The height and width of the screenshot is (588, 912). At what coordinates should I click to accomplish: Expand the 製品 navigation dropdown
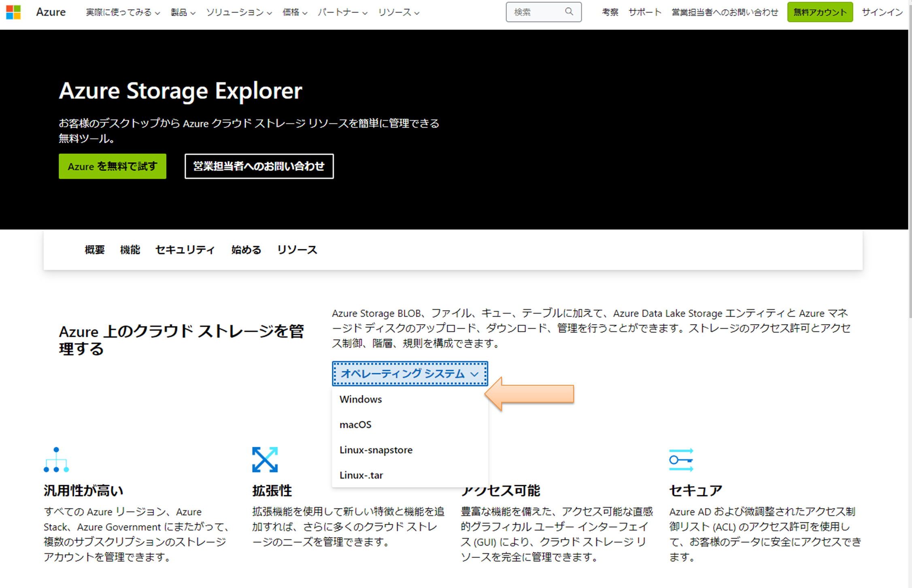pos(183,13)
